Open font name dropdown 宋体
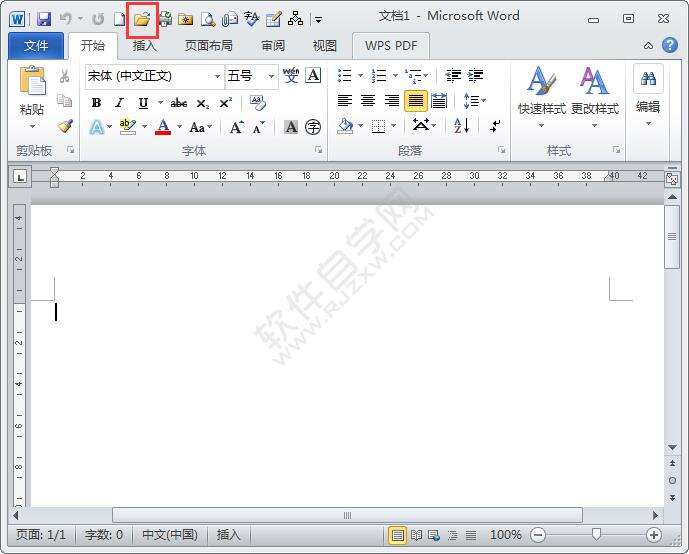Image resolution: width=689 pixels, height=554 pixels. (217, 76)
